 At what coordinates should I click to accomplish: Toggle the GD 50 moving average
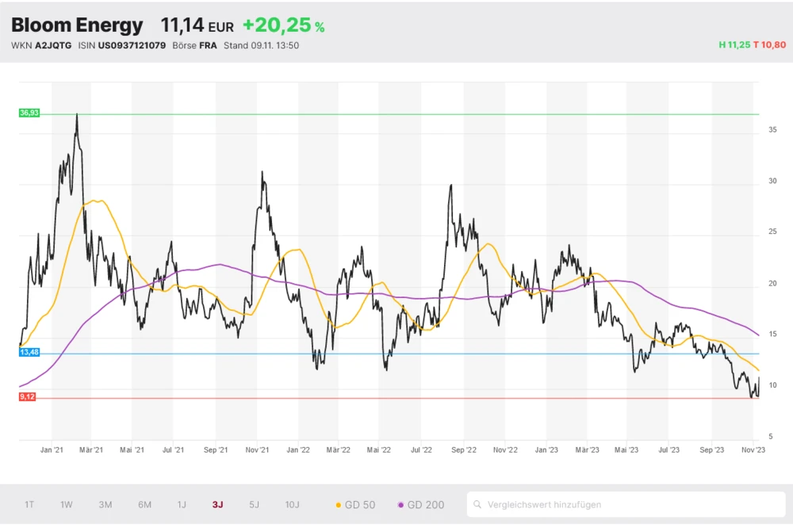[356, 504]
